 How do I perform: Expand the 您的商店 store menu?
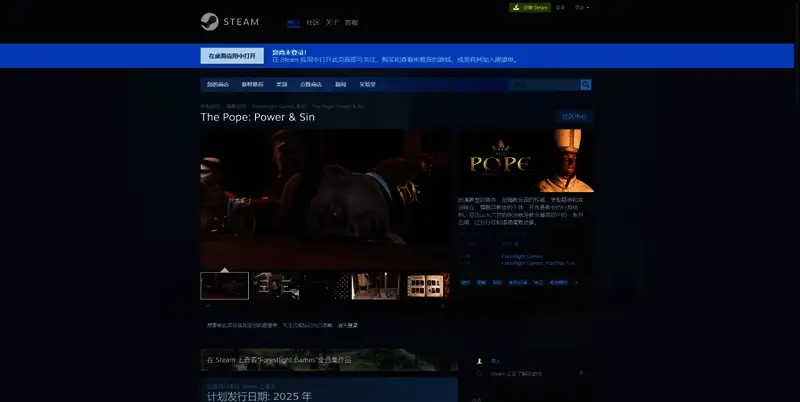tap(217, 85)
